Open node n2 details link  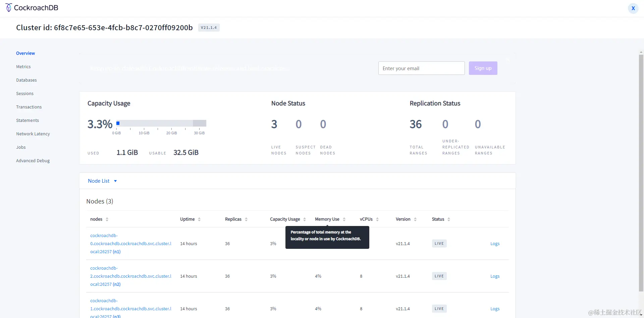coord(131,276)
